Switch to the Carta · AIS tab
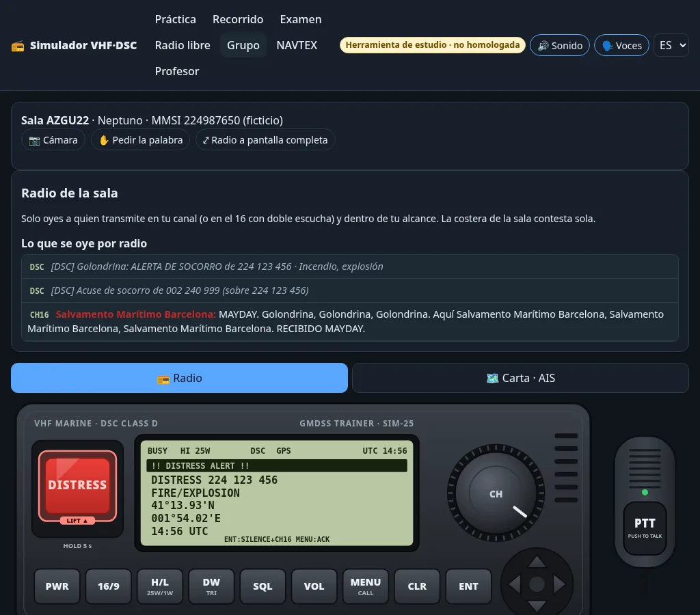 520,378
